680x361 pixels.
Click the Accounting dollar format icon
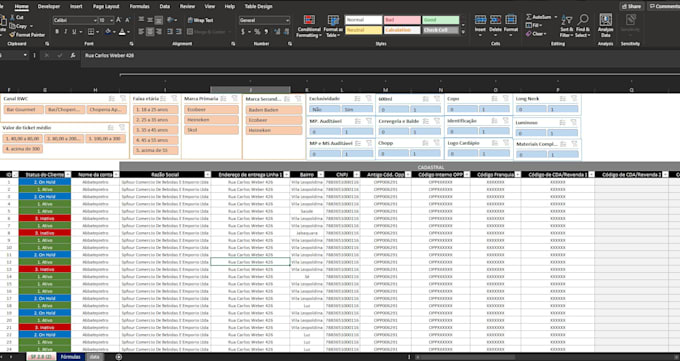coord(243,32)
